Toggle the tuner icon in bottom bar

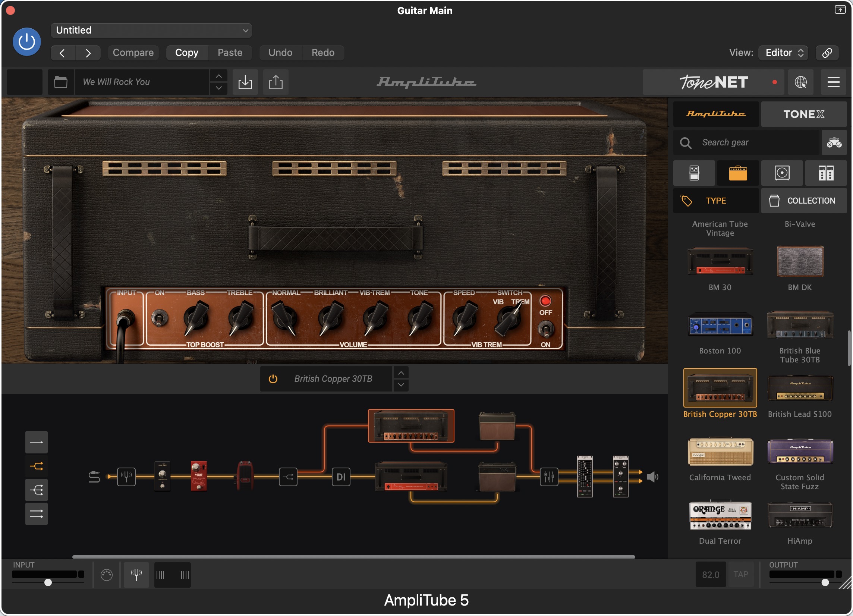pos(136,574)
